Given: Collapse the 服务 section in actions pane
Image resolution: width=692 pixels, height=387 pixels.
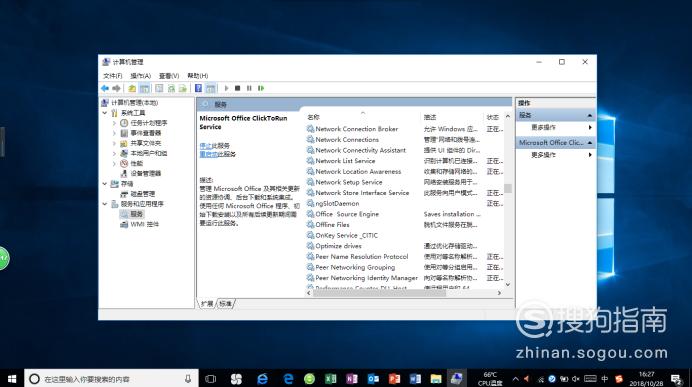Looking at the screenshot, I should tap(590, 115).
